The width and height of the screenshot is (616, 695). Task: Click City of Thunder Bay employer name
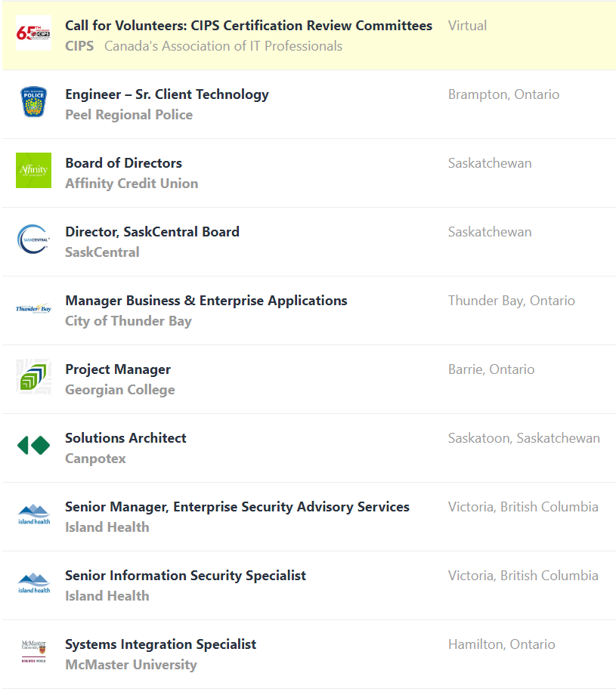click(x=128, y=321)
